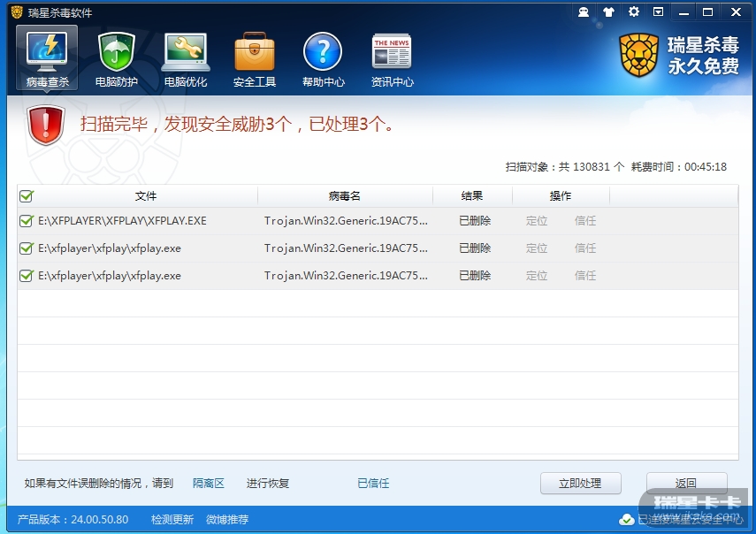756x534 pixels.
Task: Uncheck the second xfplay.exe row checkbox
Action: point(27,248)
